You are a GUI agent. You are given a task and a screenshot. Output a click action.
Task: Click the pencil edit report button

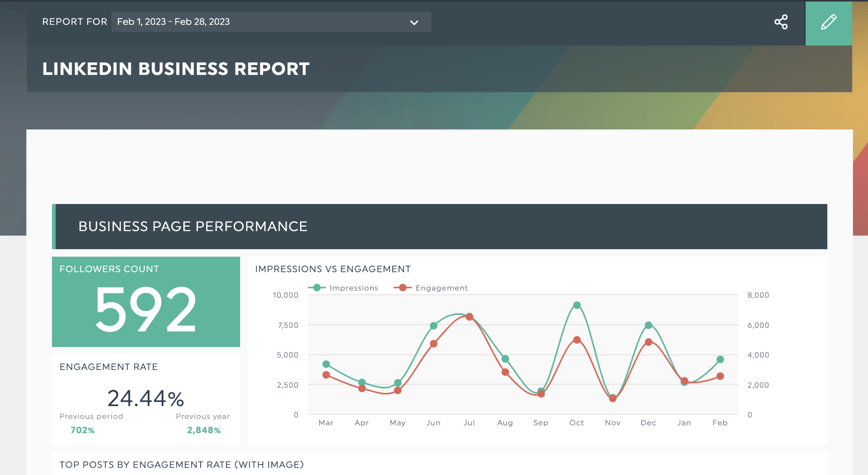828,23
